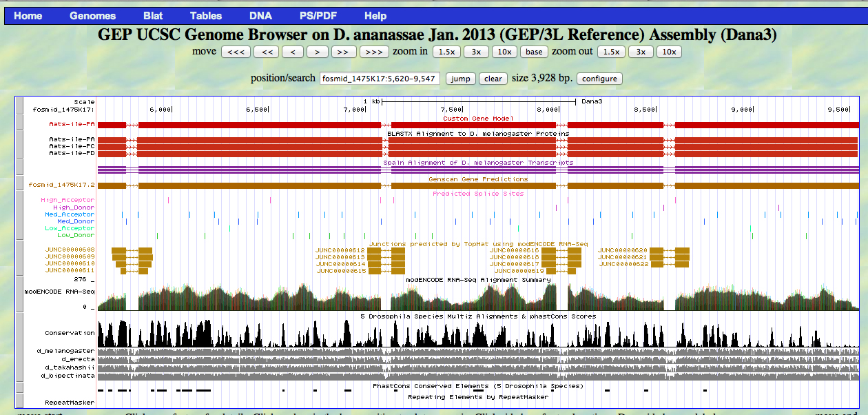The width and height of the screenshot is (868, 415).
Task: Click the High_Acceptor splice site label
Action: tap(68, 200)
